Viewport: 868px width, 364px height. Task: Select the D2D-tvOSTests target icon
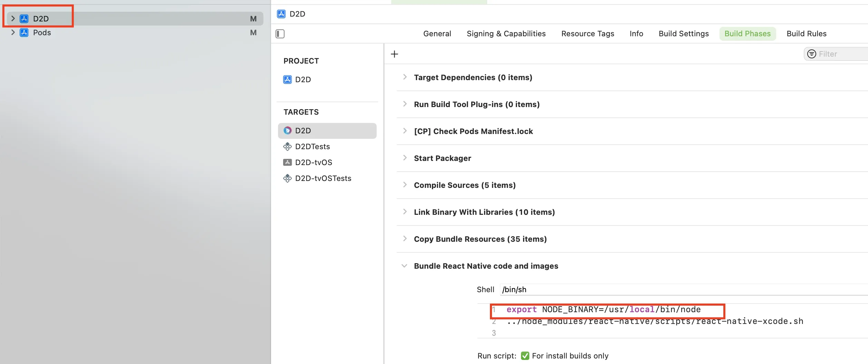tap(287, 179)
